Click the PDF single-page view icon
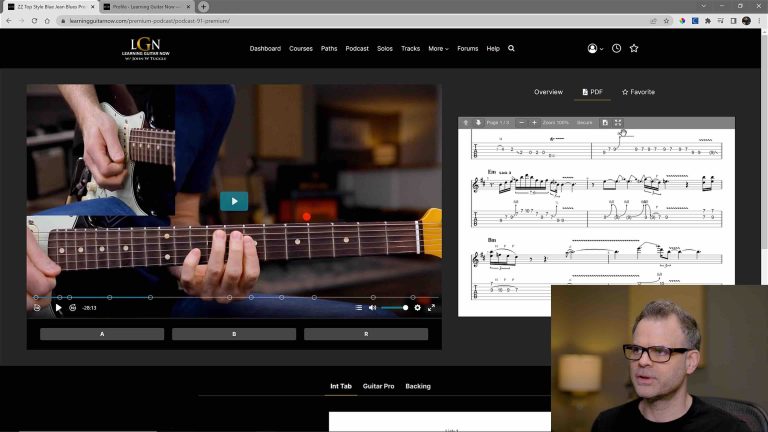 pos(605,122)
